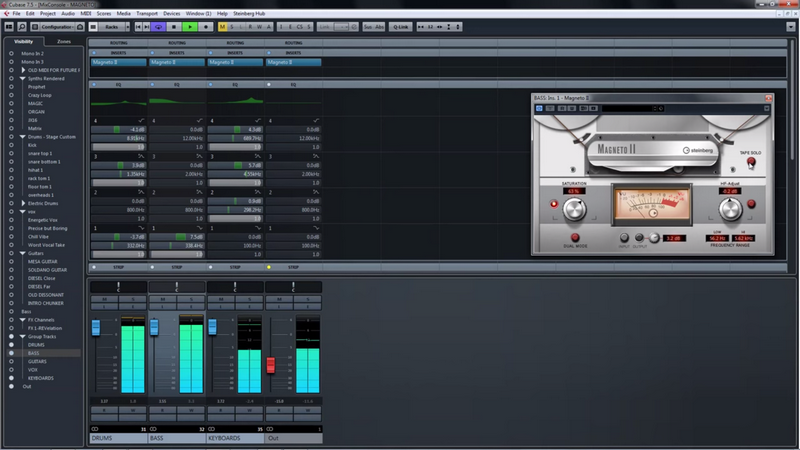
Task: Open the Transport menu
Action: [147, 13]
